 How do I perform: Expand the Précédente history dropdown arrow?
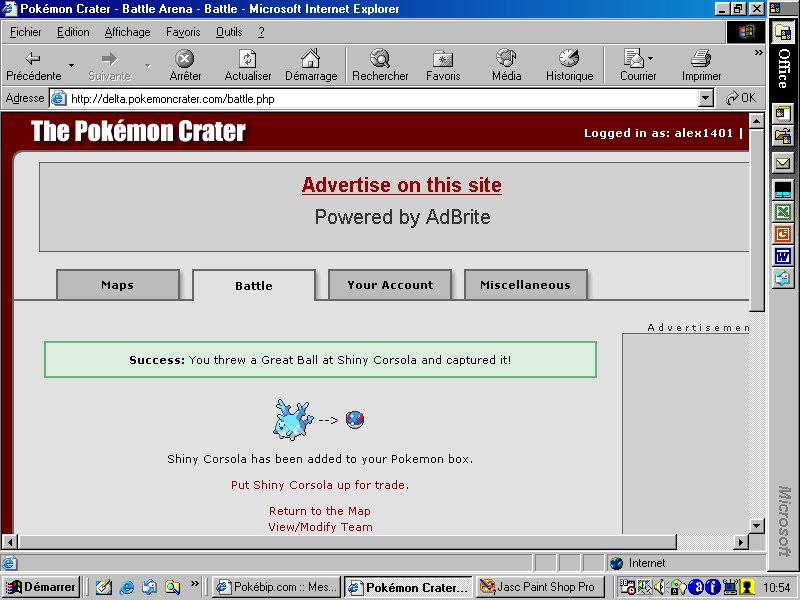click(x=71, y=66)
